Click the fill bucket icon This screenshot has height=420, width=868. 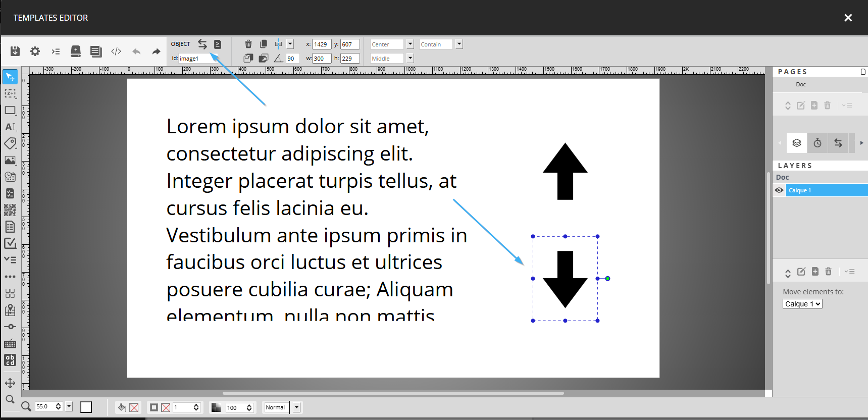122,407
